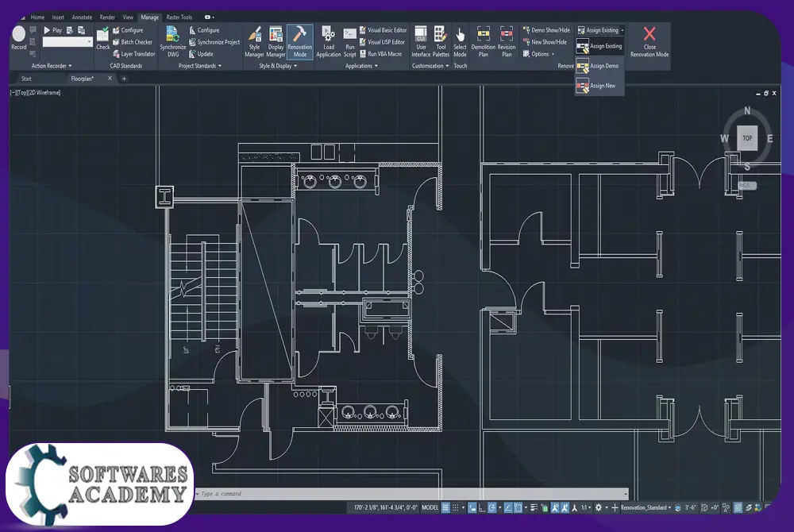
Task: Click Close Renovation Mode
Action: tap(649, 41)
